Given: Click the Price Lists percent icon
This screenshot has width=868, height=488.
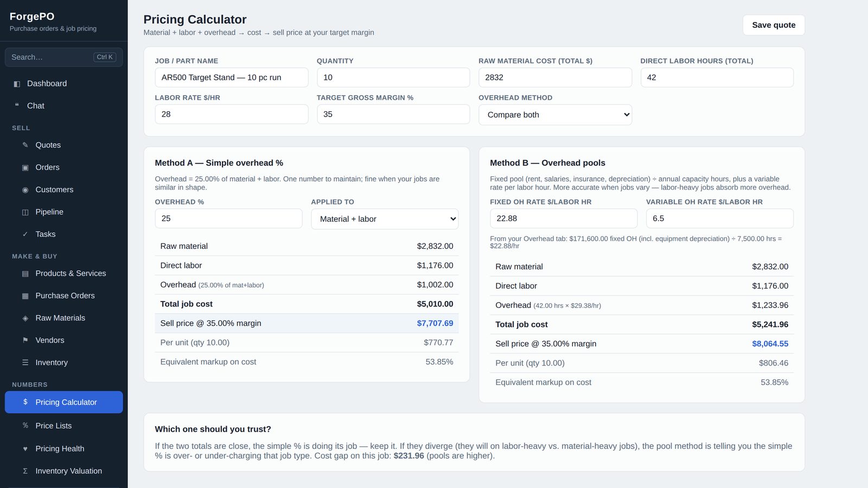Looking at the screenshot, I should (x=25, y=426).
